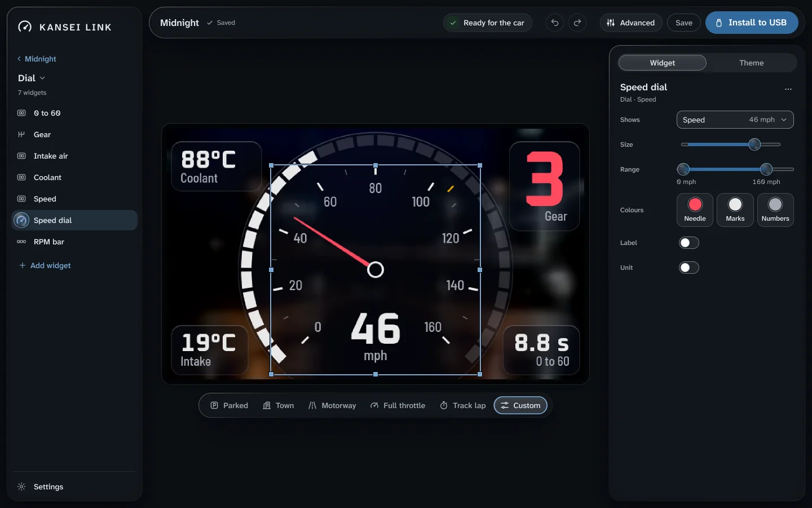Select the Gear widget icon in sidebar
812x508 pixels.
coord(21,134)
